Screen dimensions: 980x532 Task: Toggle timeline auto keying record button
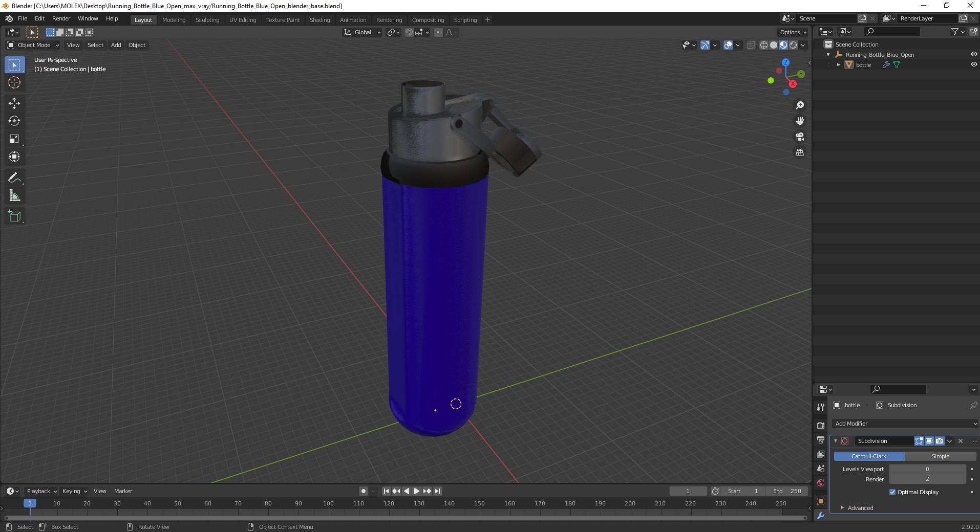coord(364,491)
